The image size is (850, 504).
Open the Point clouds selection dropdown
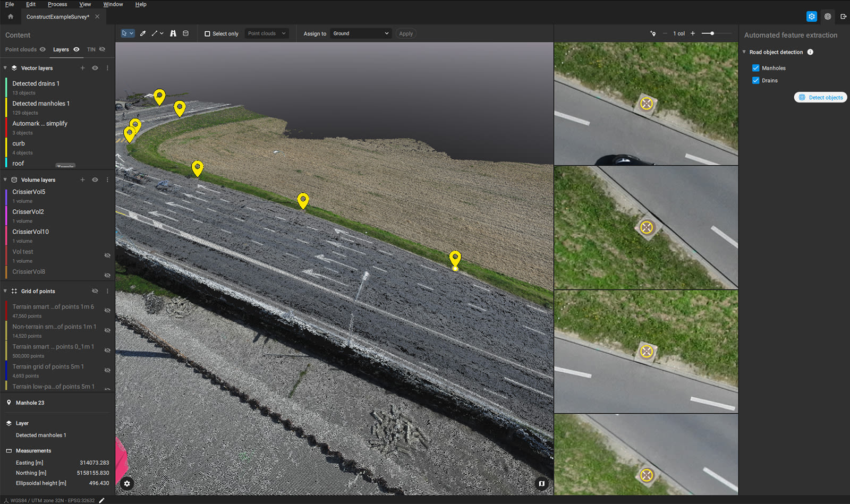point(267,33)
